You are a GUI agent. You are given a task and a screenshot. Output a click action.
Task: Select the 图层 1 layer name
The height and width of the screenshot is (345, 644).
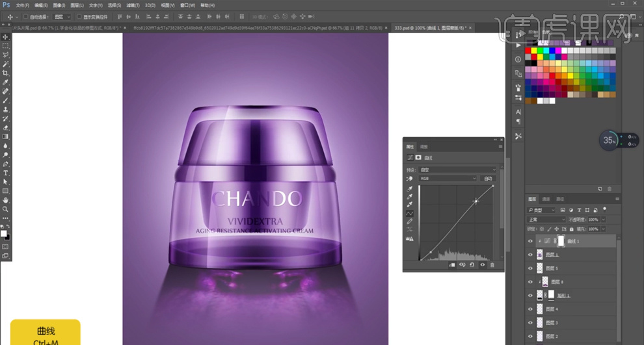552,255
